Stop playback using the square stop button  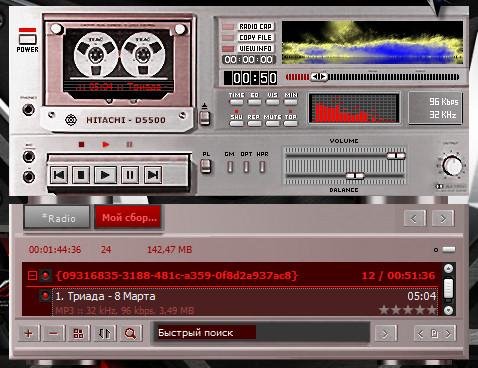pos(81,175)
